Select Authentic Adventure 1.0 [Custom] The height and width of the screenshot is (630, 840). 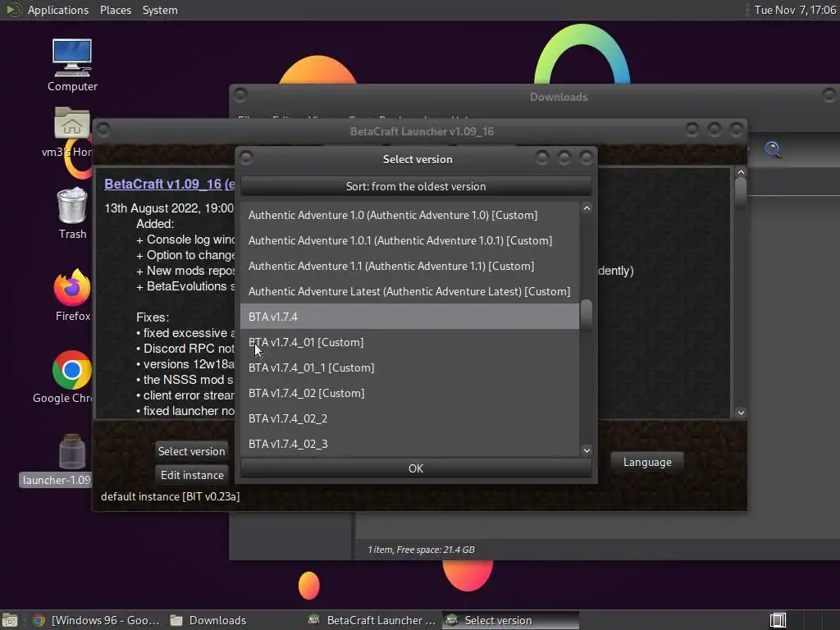[409, 215]
